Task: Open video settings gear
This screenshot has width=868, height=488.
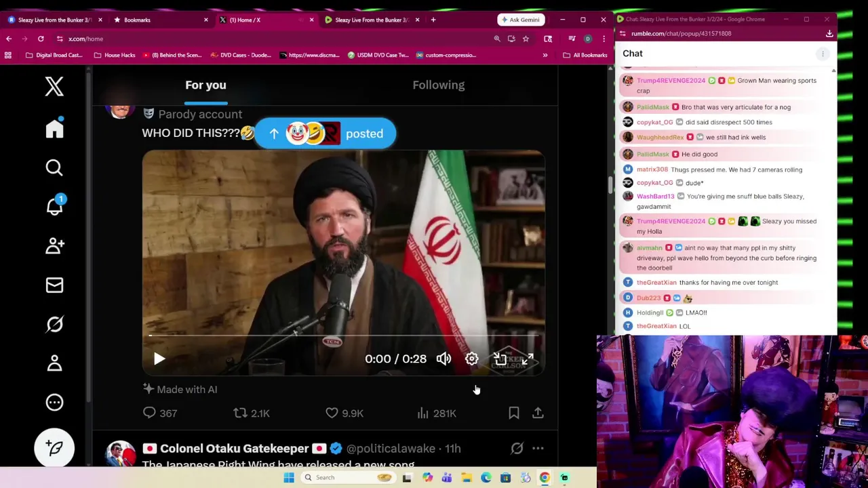Action: pos(472,359)
